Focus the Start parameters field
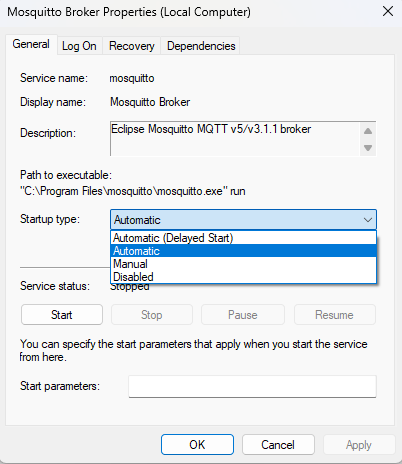 click(x=252, y=386)
